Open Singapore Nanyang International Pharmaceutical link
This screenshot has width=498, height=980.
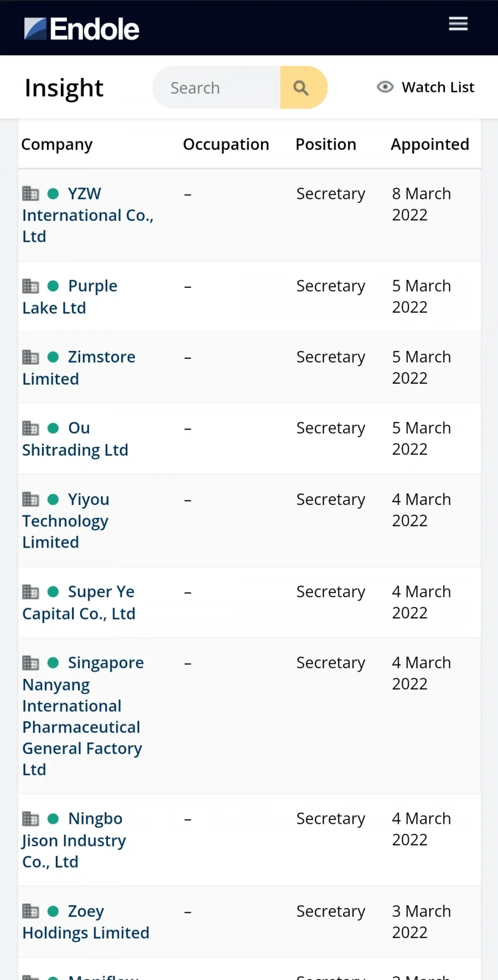(x=83, y=716)
